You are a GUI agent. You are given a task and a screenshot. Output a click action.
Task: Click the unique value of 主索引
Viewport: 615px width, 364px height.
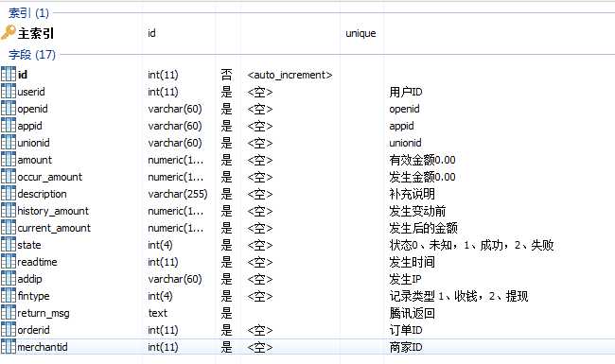click(360, 33)
